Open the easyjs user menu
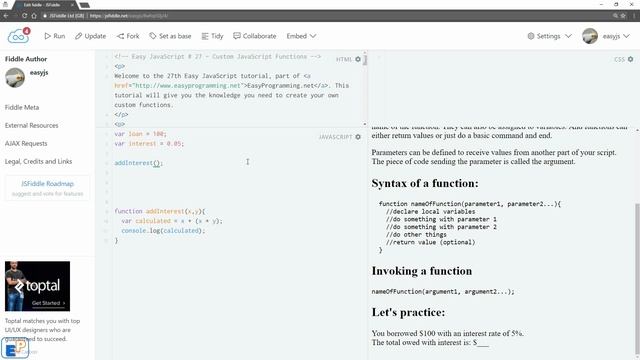This screenshot has width=640, height=360. pyautogui.click(x=616, y=36)
